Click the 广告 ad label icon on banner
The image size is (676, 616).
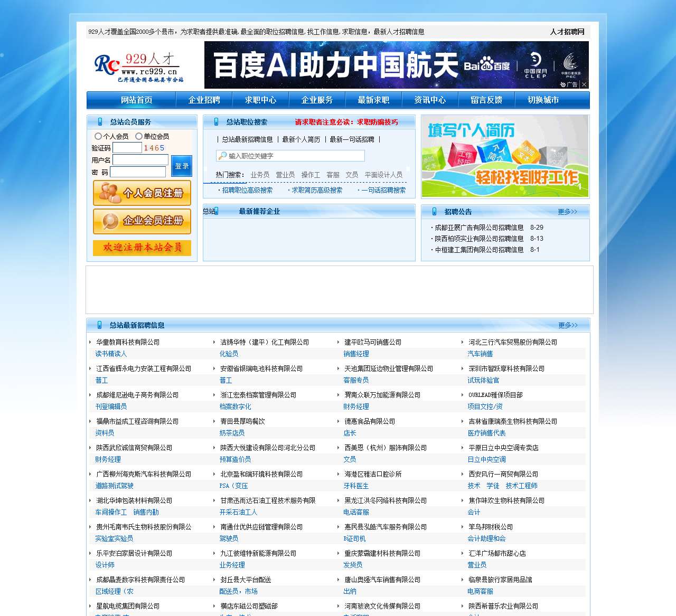pos(569,84)
